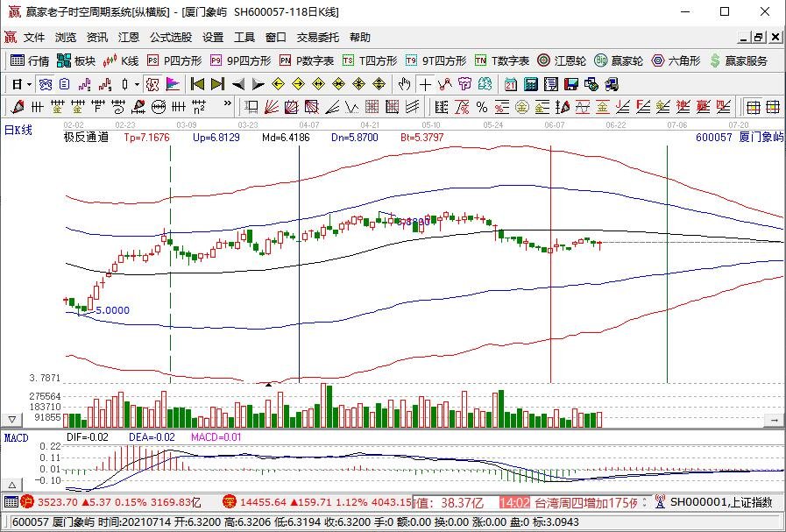
Task: Click the 神 angle line icon
Action: point(683,106)
